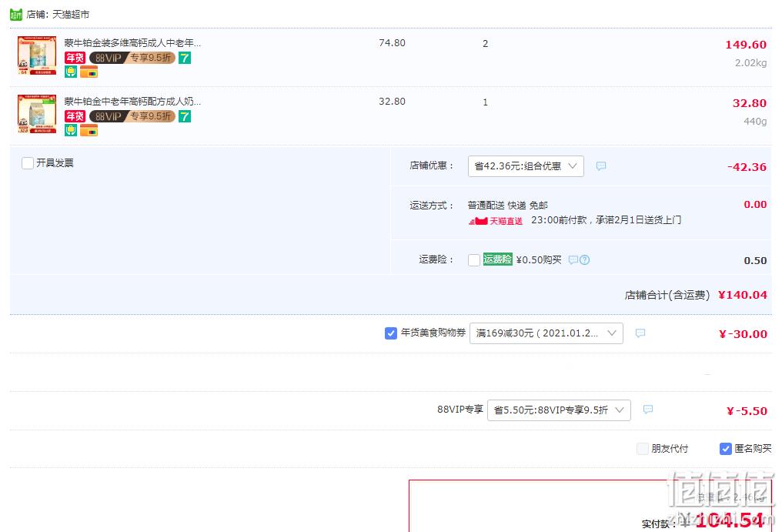Enable the 开具发票 invoice checkbox
This screenshot has height=532, width=782.
[28, 163]
